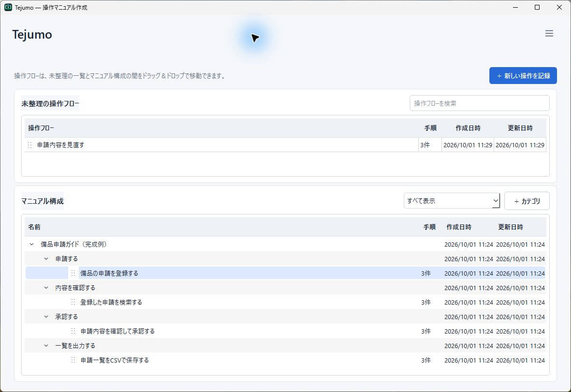The height and width of the screenshot is (392, 571).
Task: Minimize the Tejumo window
Action: (515, 7)
